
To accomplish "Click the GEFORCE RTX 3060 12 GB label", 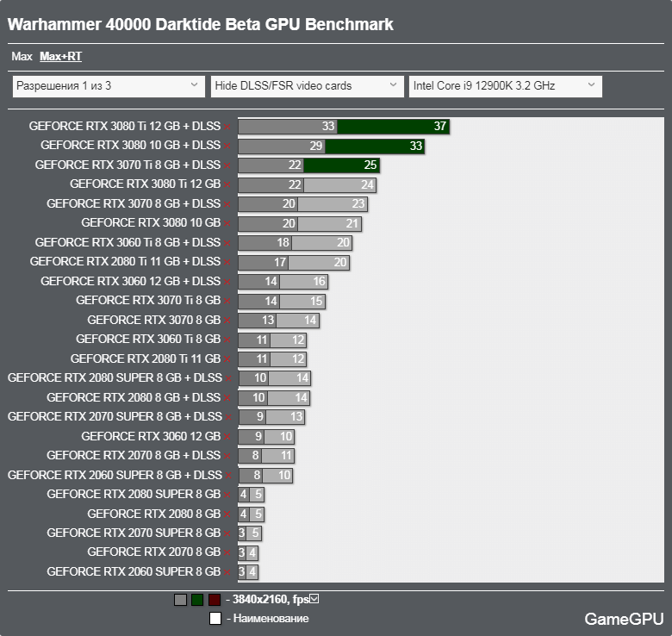I will coord(151,437).
